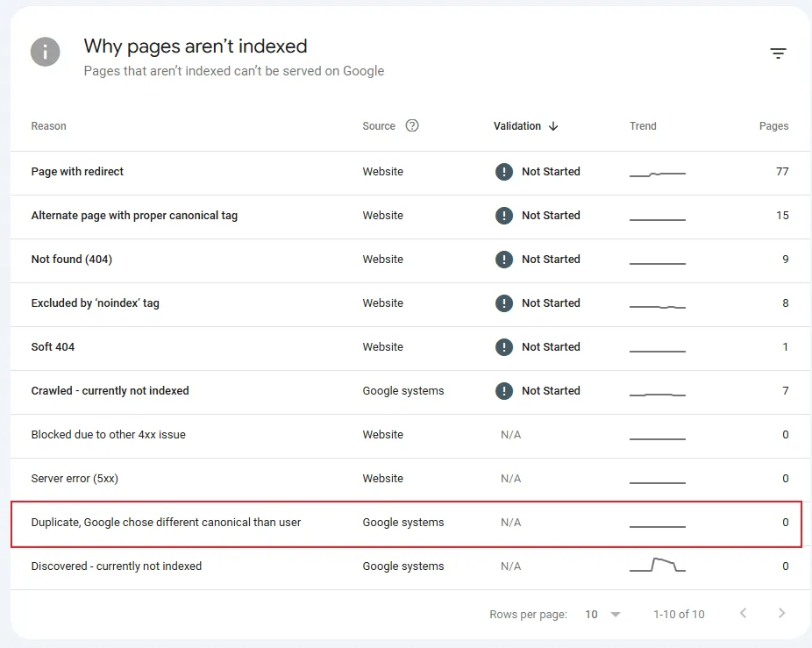Sort by the Validation column header
The width and height of the screenshot is (812, 648).
(517, 126)
